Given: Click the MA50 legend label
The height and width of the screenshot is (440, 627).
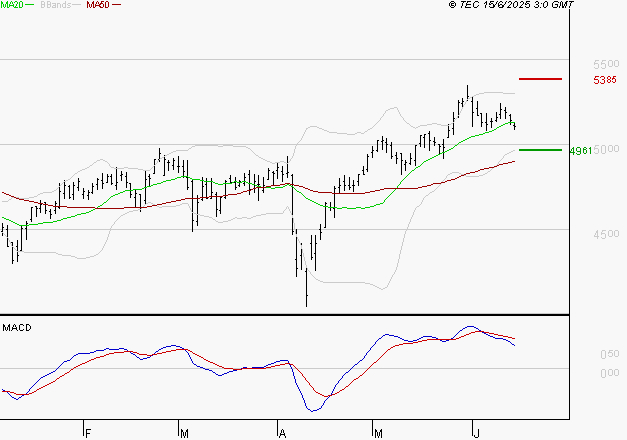Looking at the screenshot, I should 98,5.
